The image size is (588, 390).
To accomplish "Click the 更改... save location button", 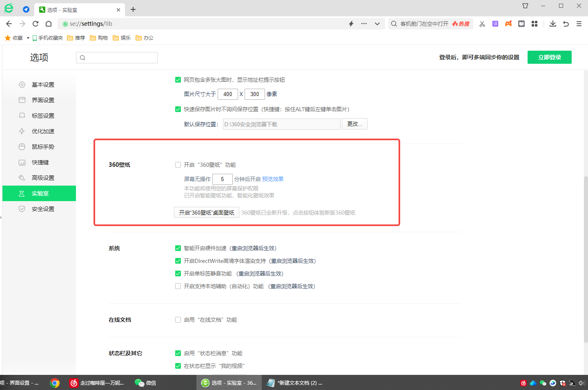I will (354, 124).
